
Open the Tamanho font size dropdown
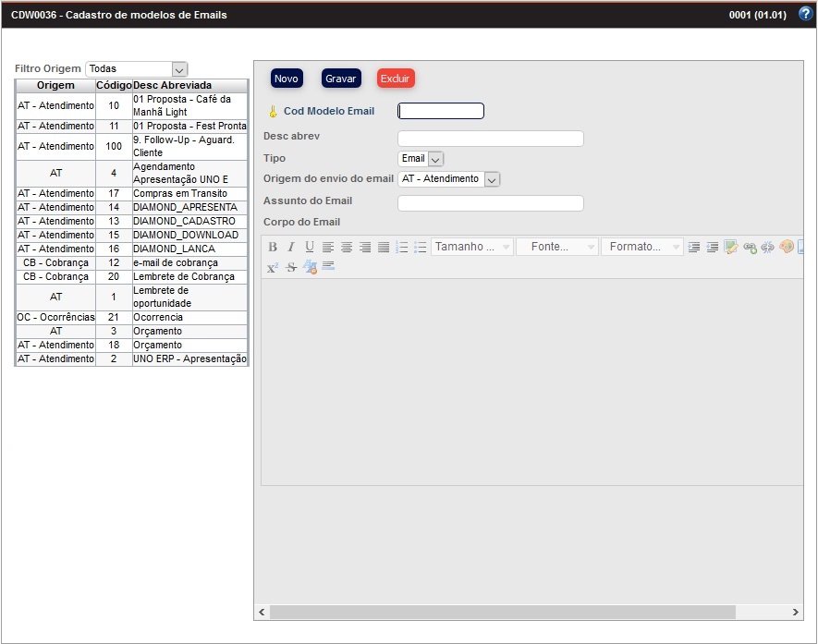(x=471, y=247)
